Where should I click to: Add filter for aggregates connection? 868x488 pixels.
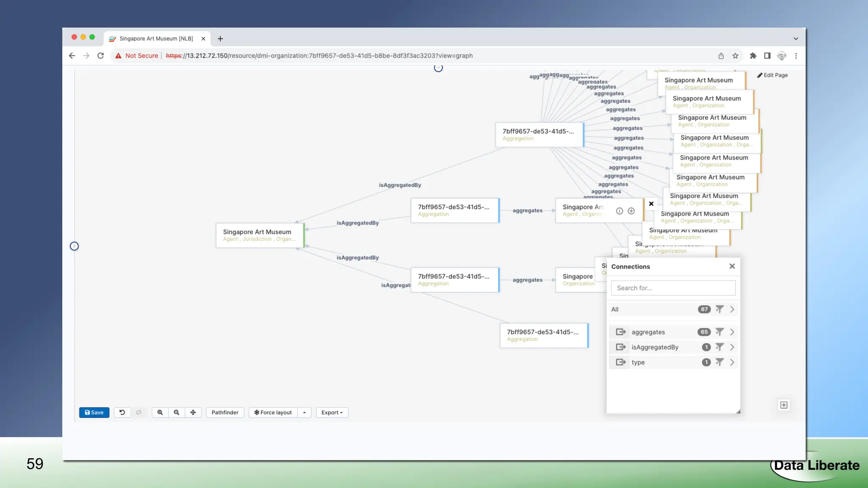tap(719, 332)
